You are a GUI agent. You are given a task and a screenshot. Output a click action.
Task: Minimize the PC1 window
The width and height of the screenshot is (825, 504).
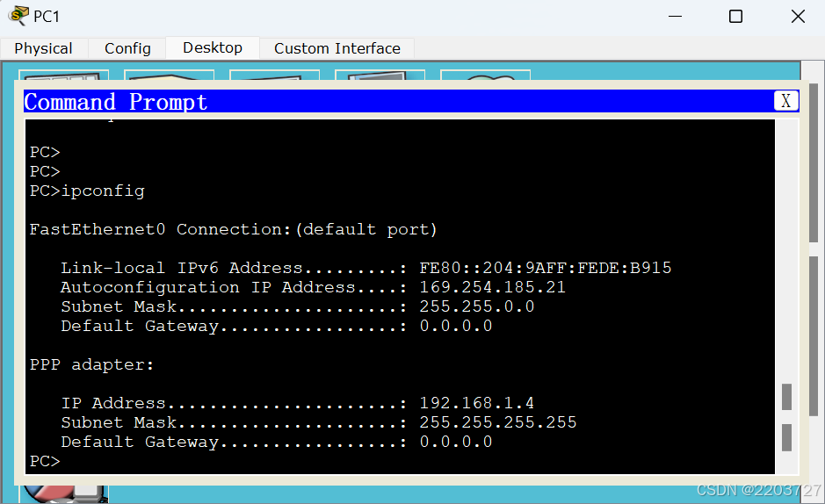[675, 17]
